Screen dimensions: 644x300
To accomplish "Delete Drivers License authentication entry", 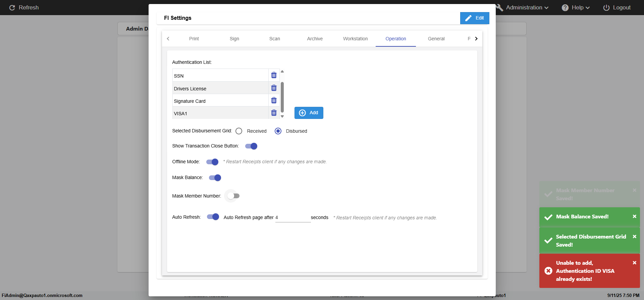I will (274, 88).
